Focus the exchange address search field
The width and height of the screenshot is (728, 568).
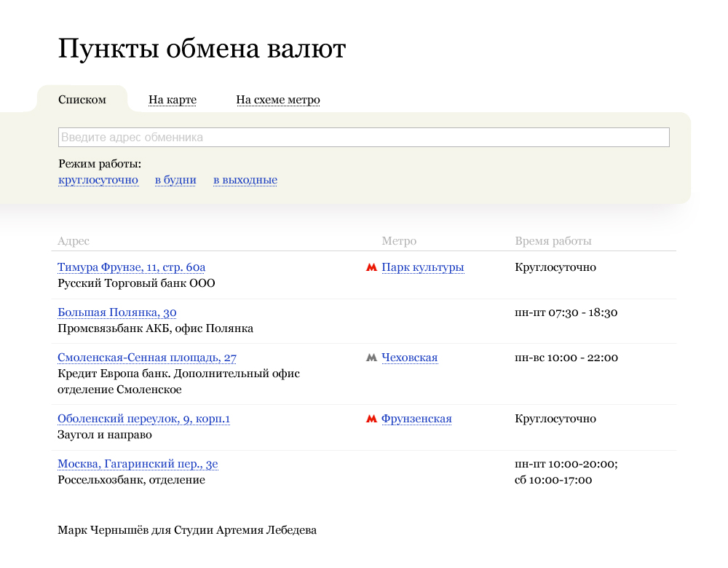363,137
